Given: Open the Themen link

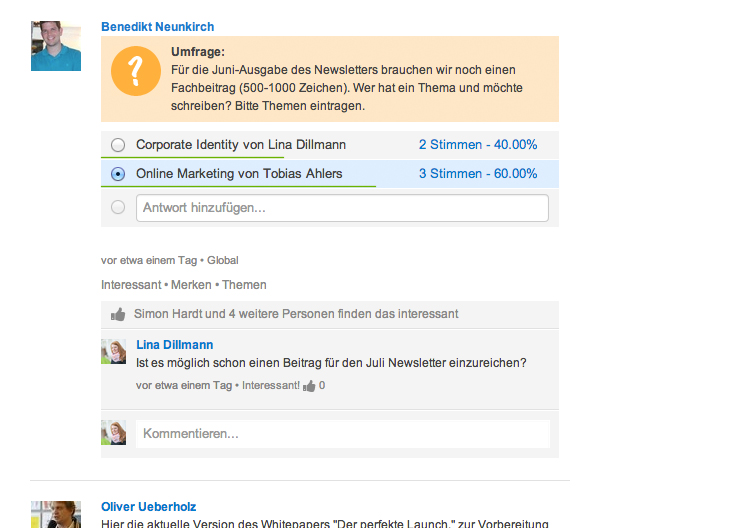Looking at the screenshot, I should [244, 285].
